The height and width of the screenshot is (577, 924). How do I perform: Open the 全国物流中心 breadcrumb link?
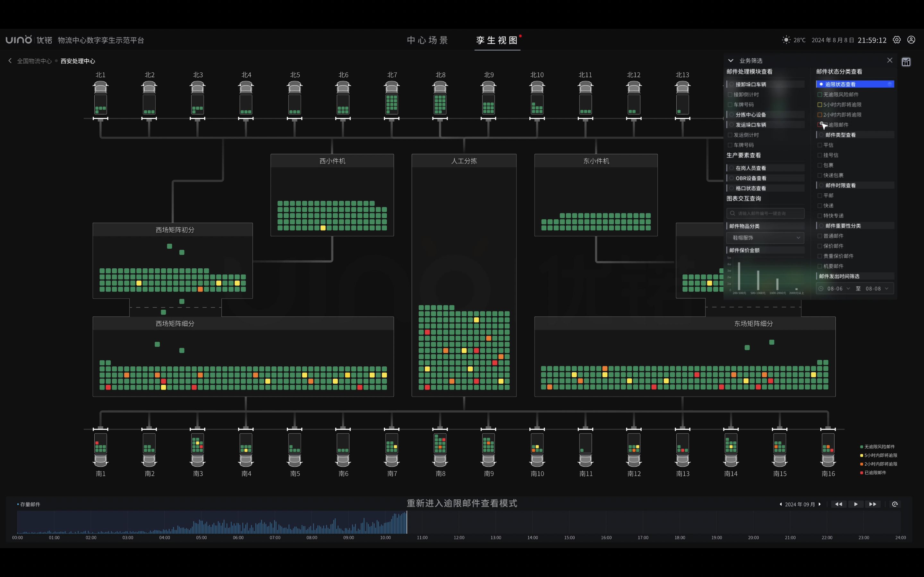pyautogui.click(x=34, y=61)
